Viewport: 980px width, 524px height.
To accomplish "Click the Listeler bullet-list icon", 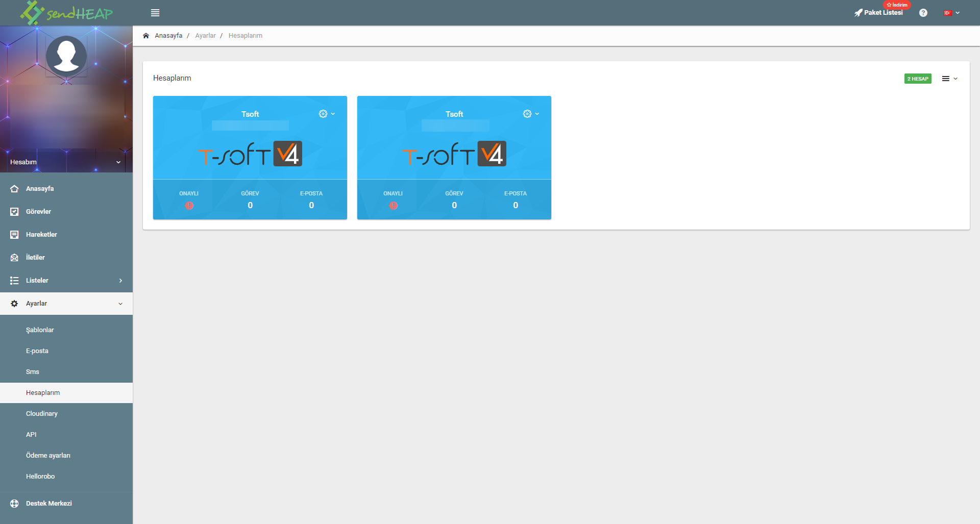I will pyautogui.click(x=14, y=281).
